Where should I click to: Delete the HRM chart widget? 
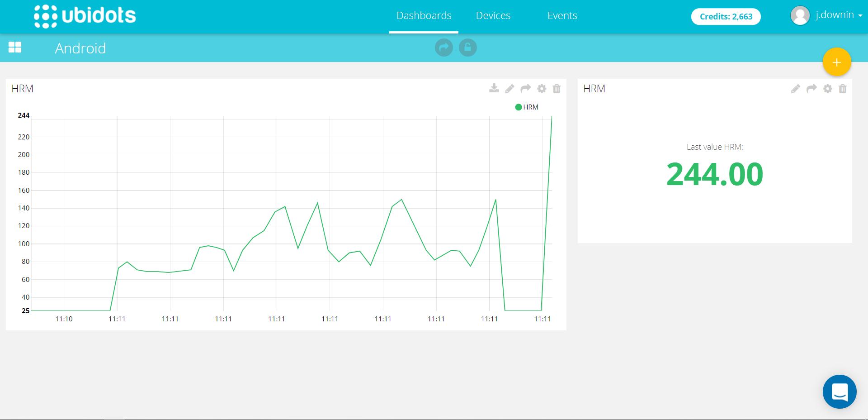[x=557, y=89]
